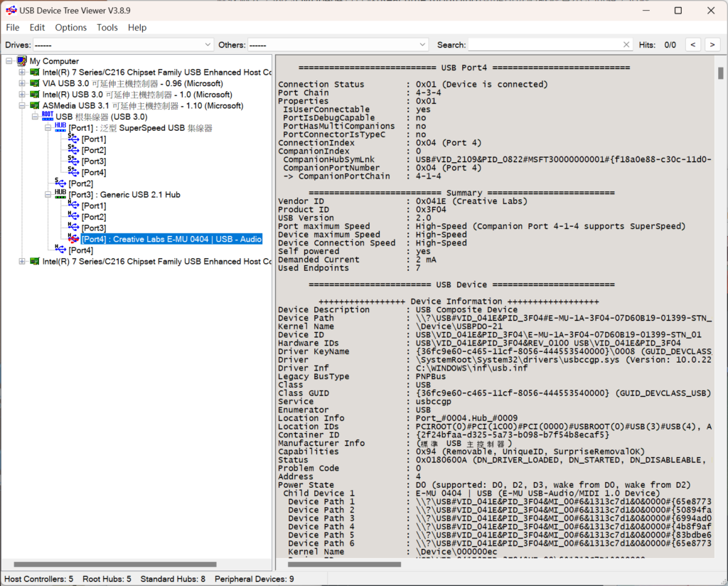This screenshot has width=728, height=586.
Task: Select the Generic USB 2.1 Hub tree item
Action: [124, 195]
